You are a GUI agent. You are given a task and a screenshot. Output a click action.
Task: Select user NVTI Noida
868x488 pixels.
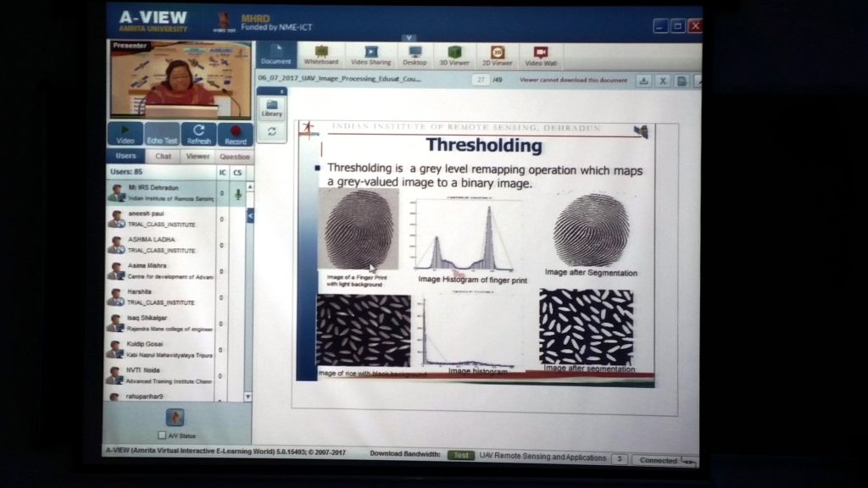point(161,375)
